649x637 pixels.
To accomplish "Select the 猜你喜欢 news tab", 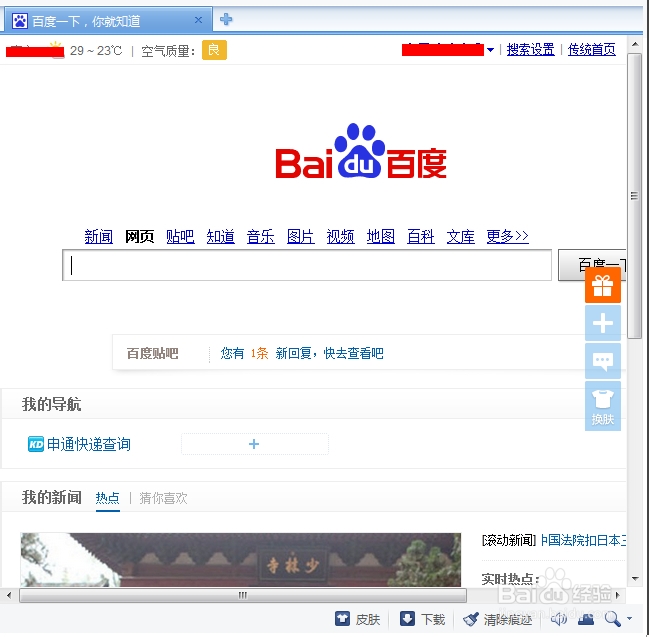I will 163,498.
